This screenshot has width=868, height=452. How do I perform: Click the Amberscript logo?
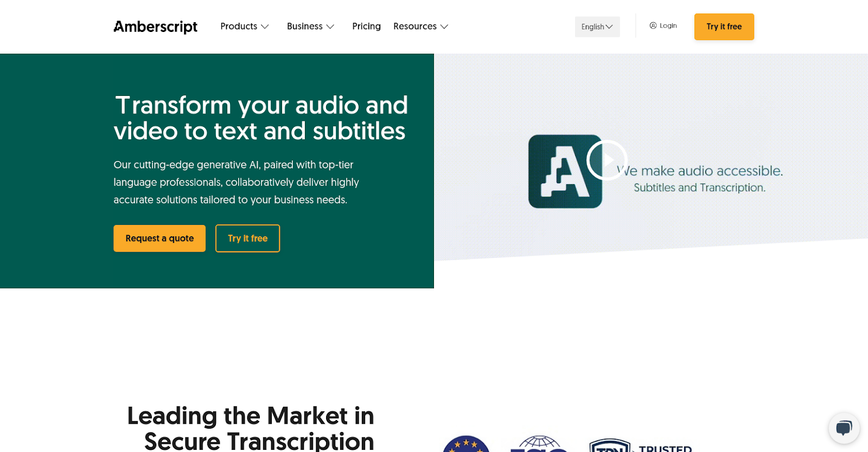pyautogui.click(x=155, y=27)
